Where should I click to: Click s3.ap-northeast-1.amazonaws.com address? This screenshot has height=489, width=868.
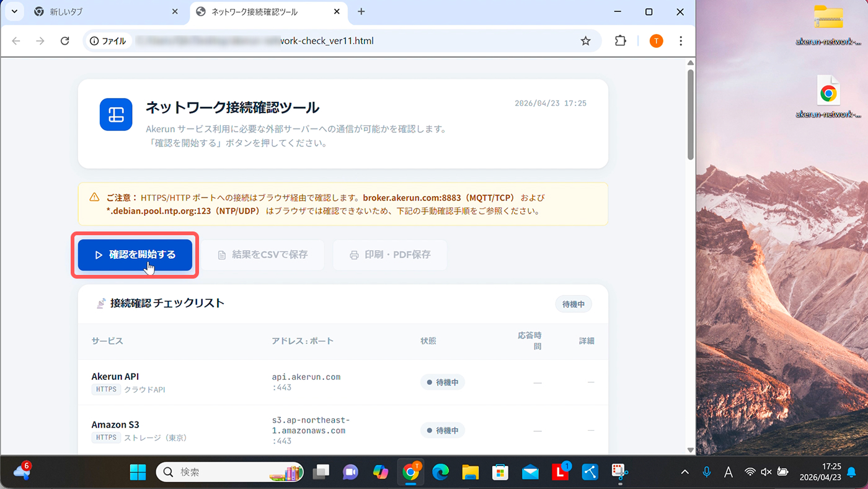[311, 430]
